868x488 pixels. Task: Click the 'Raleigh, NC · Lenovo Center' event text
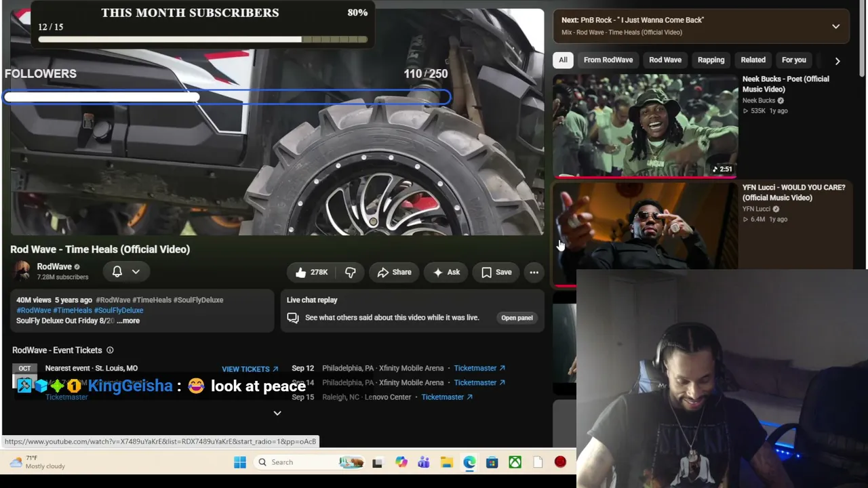click(x=367, y=397)
